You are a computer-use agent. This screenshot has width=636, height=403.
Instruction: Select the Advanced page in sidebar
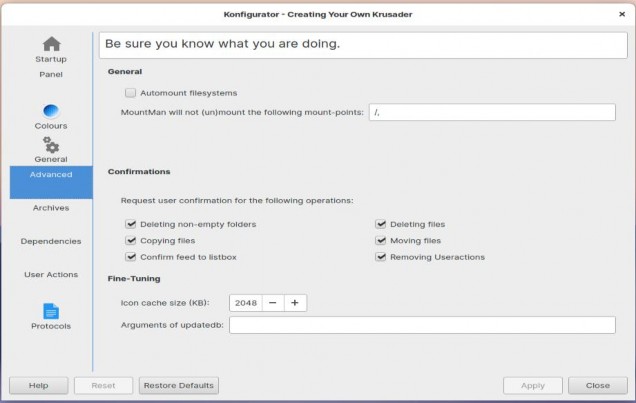[51, 182]
